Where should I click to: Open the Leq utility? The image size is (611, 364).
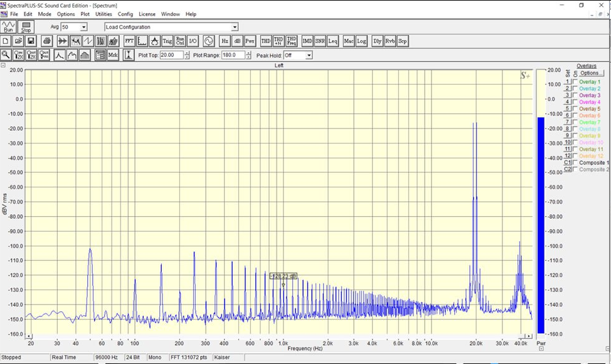332,41
